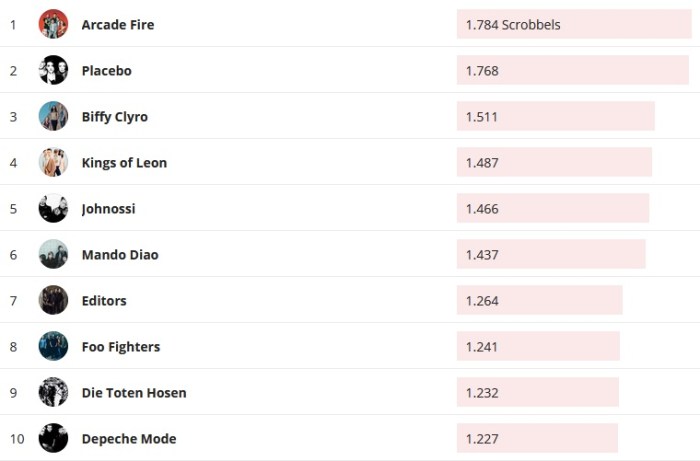Viewport: 700px width, 461px height.
Task: Click Die Toten Hosen's avatar thumbnail
Action: (53, 392)
